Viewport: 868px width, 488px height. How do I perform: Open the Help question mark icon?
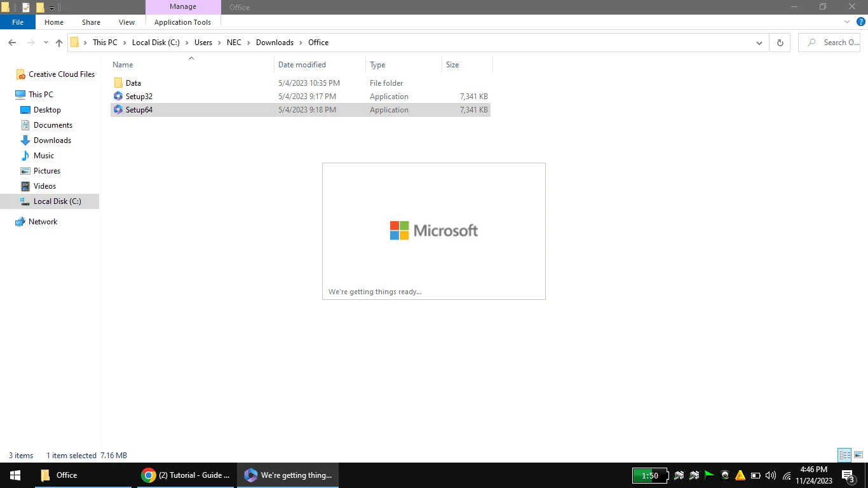pos(861,22)
